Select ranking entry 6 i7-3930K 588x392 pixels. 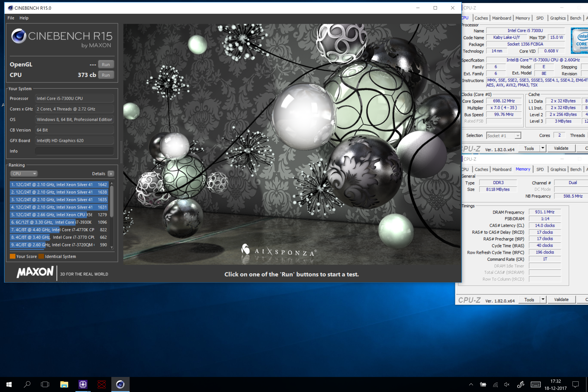(x=59, y=222)
